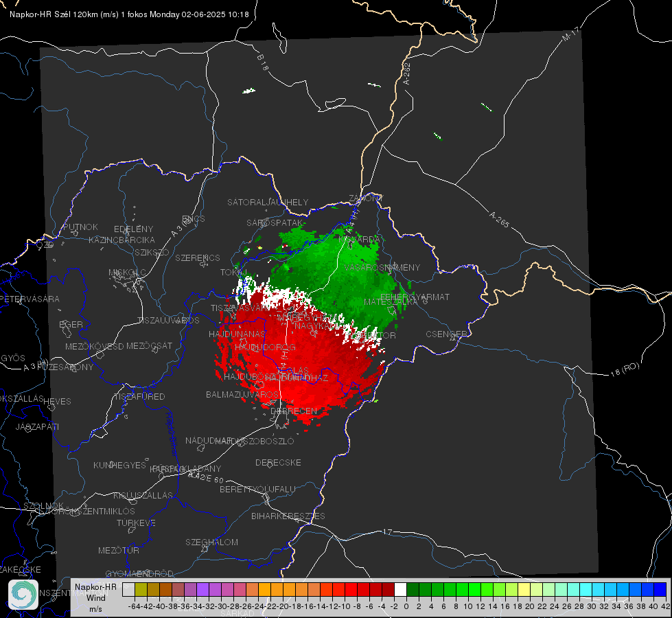Click the ZÁHONY city label

click(366, 198)
